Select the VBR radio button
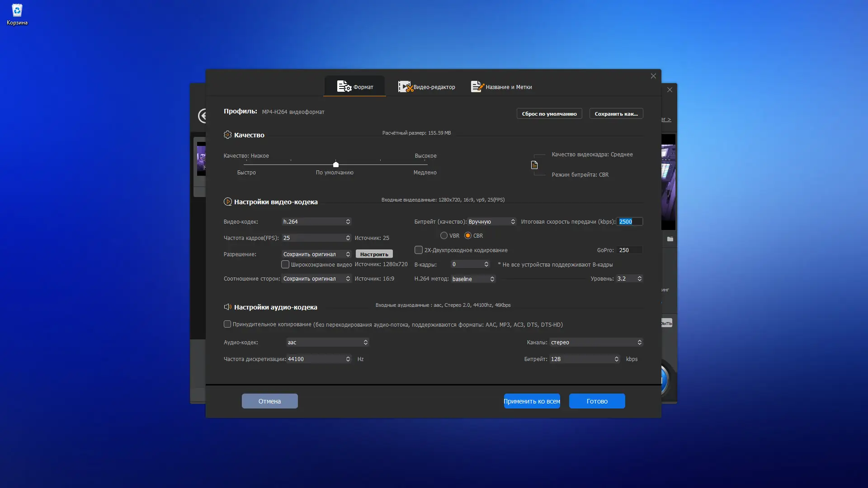 [x=444, y=235]
